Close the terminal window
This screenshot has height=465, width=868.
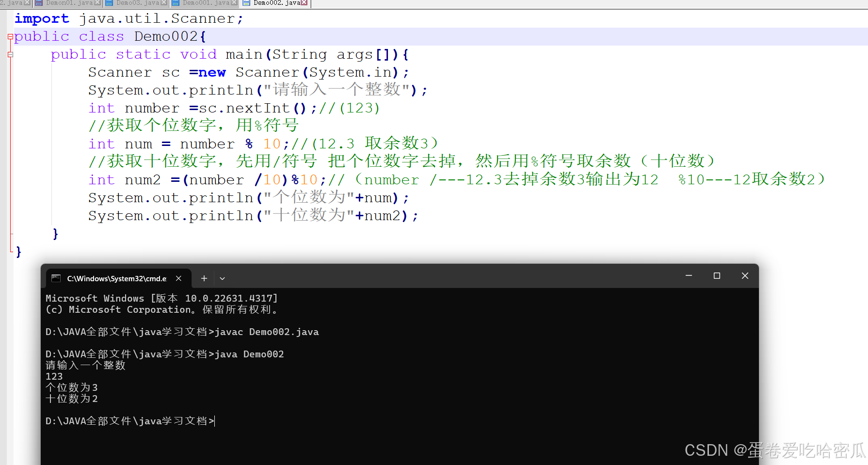pos(745,275)
